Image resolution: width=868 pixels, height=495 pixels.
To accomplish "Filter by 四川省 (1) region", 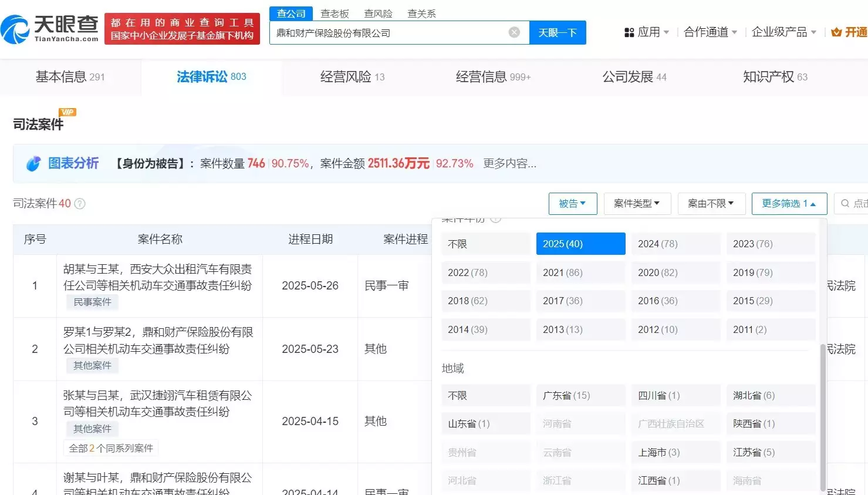I will coord(676,395).
